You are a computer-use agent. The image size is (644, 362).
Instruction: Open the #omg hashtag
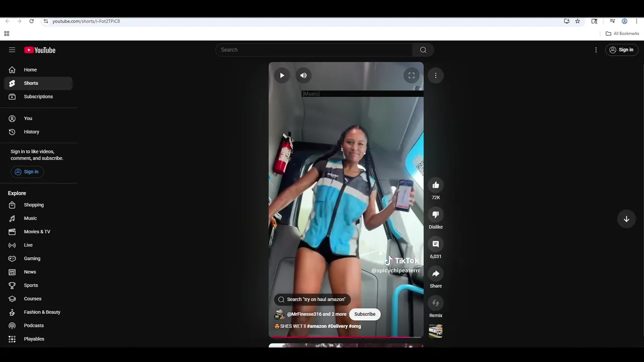(x=355, y=326)
